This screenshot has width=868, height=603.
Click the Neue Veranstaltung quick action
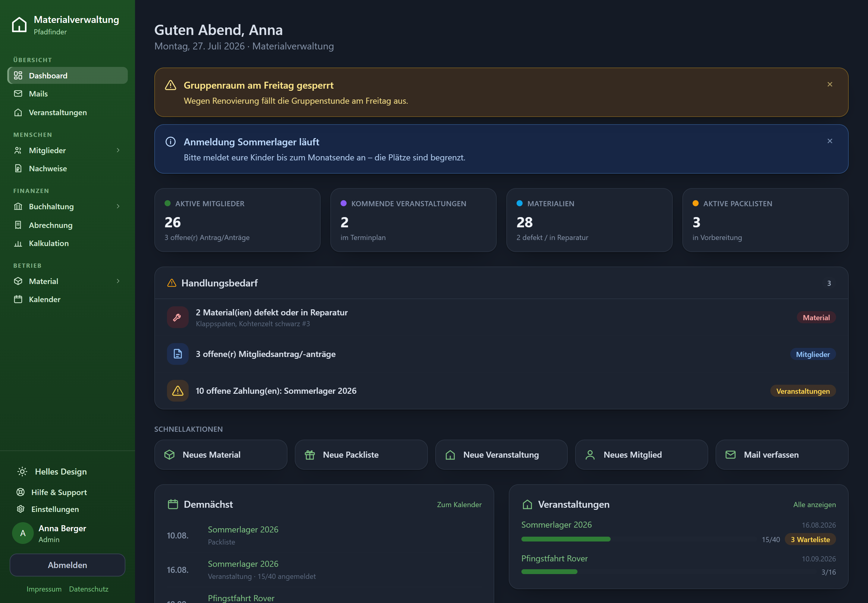click(x=501, y=455)
